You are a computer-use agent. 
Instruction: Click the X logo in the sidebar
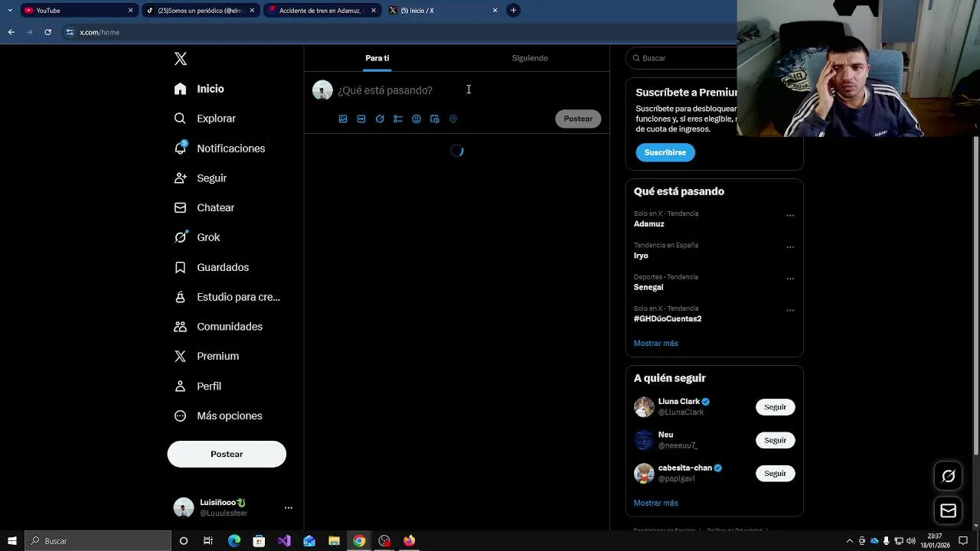pyautogui.click(x=181, y=59)
